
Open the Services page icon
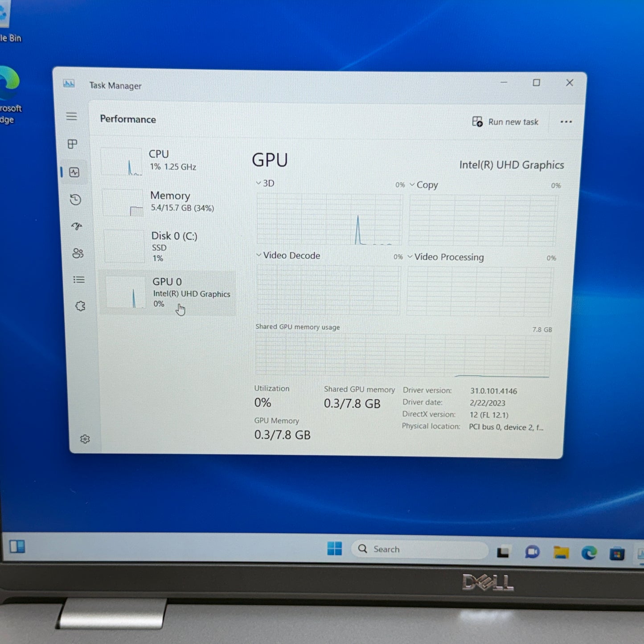80,306
